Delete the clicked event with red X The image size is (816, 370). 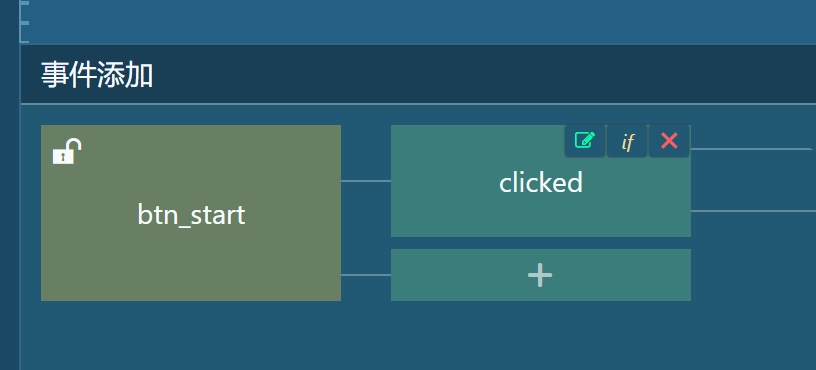(x=669, y=141)
